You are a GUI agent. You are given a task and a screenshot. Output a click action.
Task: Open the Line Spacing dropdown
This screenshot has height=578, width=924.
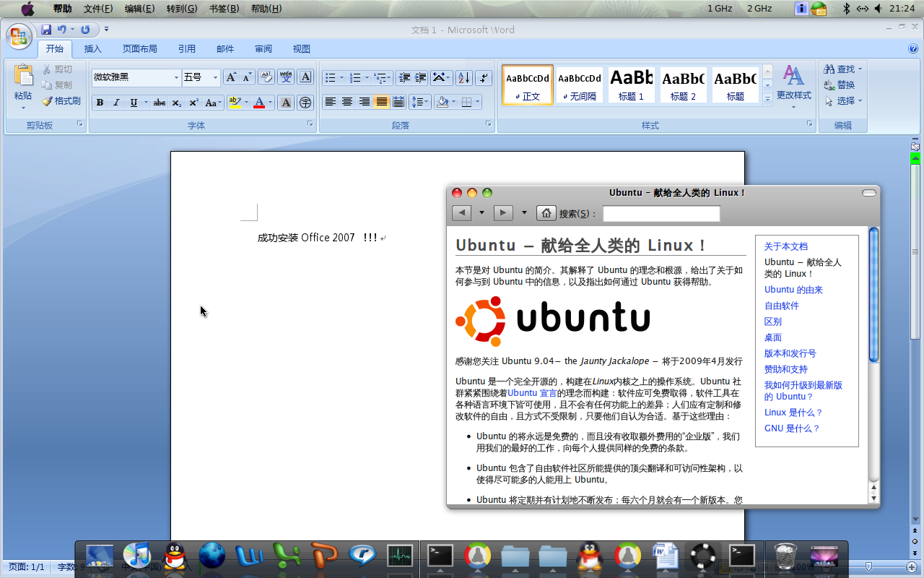[419, 102]
